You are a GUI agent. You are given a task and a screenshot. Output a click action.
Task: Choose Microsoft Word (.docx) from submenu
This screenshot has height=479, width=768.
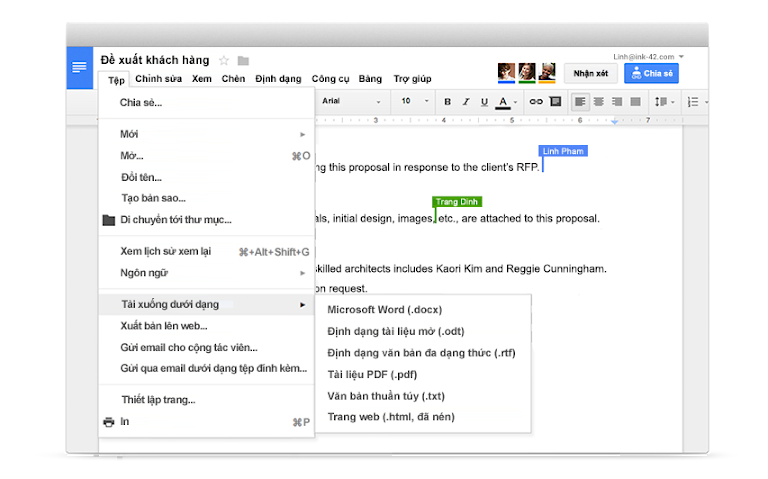(384, 309)
